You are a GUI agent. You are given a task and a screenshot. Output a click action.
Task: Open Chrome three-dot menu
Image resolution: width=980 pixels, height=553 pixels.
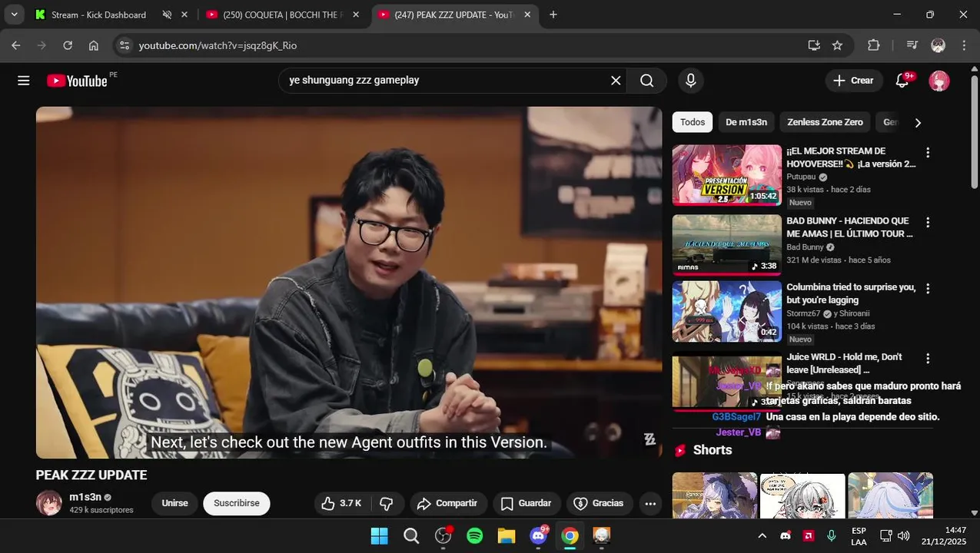click(964, 45)
